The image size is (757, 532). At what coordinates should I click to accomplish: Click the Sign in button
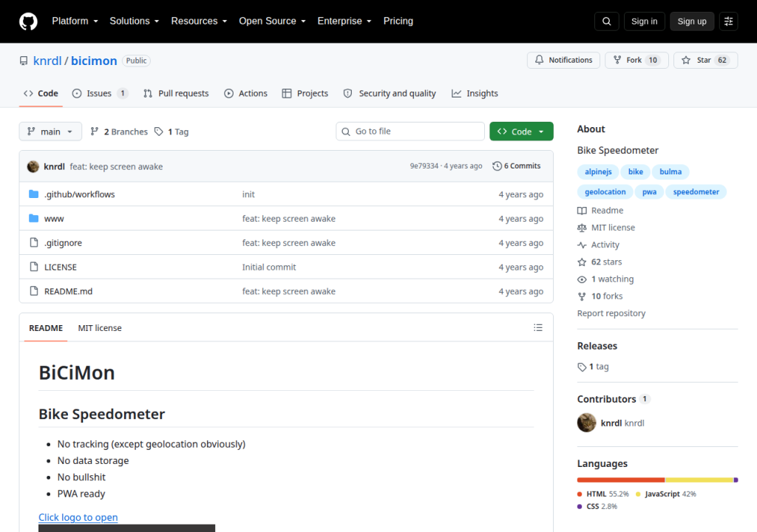point(644,21)
